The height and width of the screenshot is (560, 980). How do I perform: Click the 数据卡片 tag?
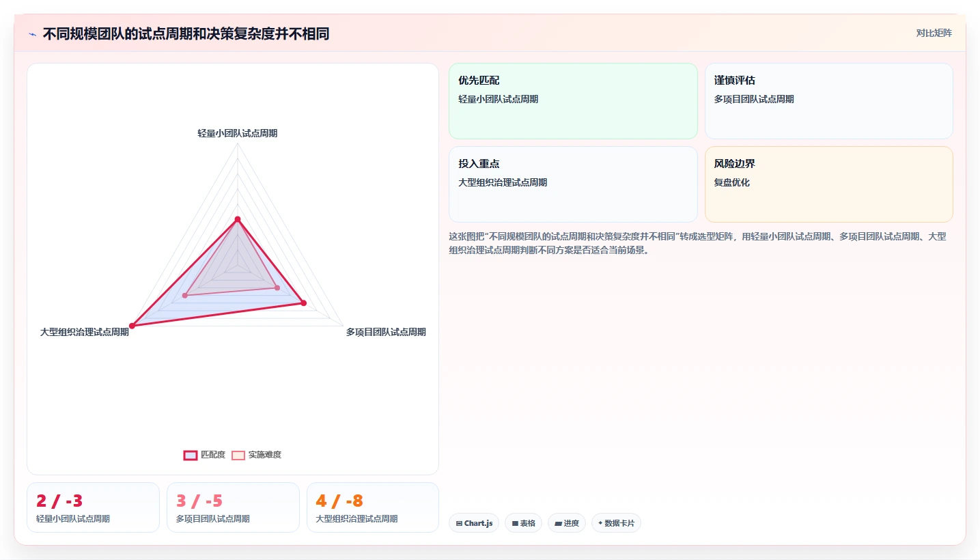616,523
